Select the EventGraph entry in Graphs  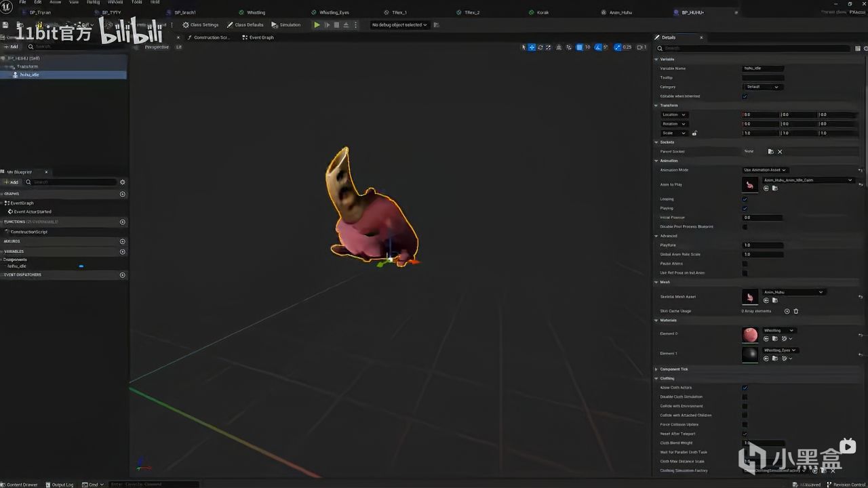pyautogui.click(x=22, y=203)
